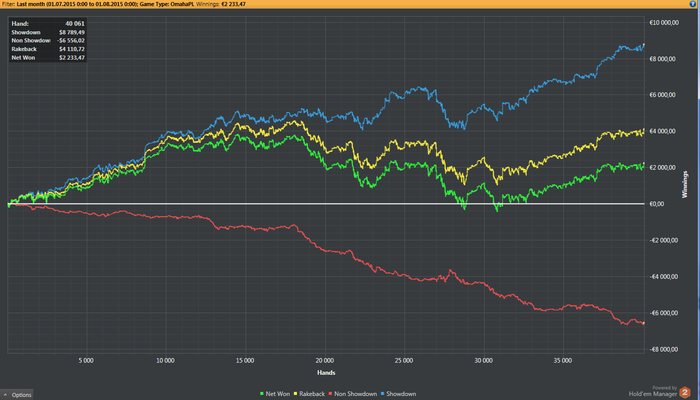700x400 pixels.
Task: Click the '€2 000,00' y-axis label
Action: (664, 168)
